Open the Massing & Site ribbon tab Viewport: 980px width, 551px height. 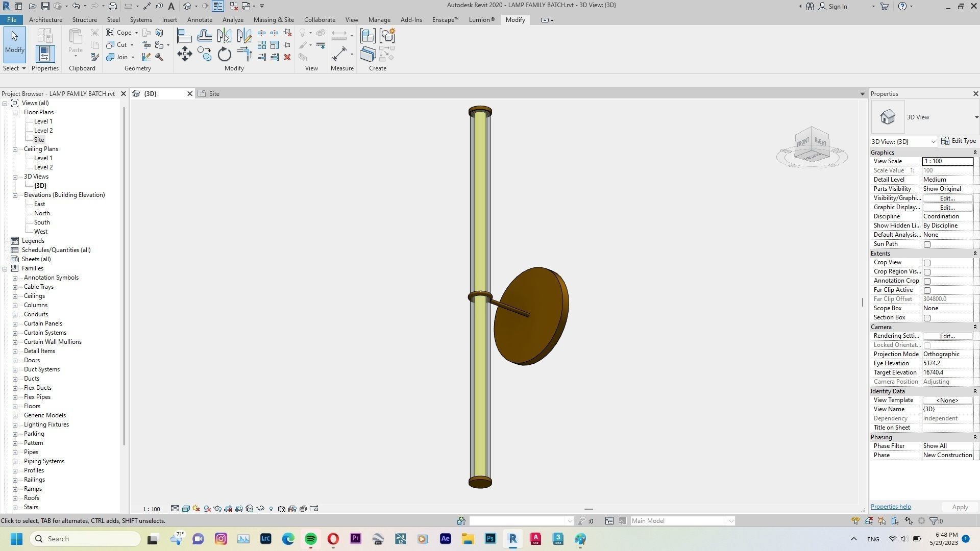point(274,20)
